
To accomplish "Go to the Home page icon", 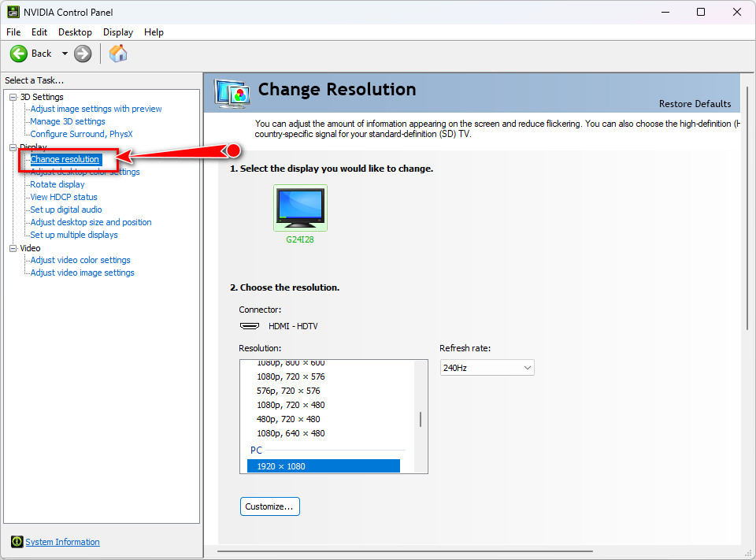I will coord(117,54).
